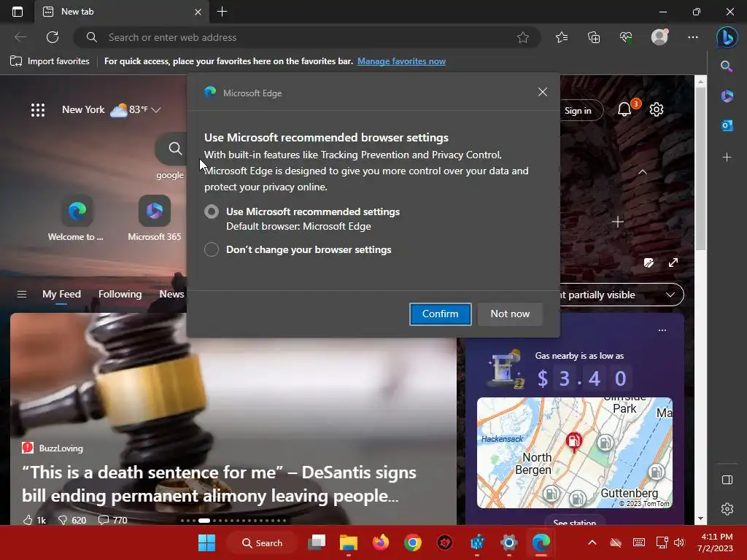The width and height of the screenshot is (747, 560).
Task: Open more options on gas card
Action: (662, 330)
